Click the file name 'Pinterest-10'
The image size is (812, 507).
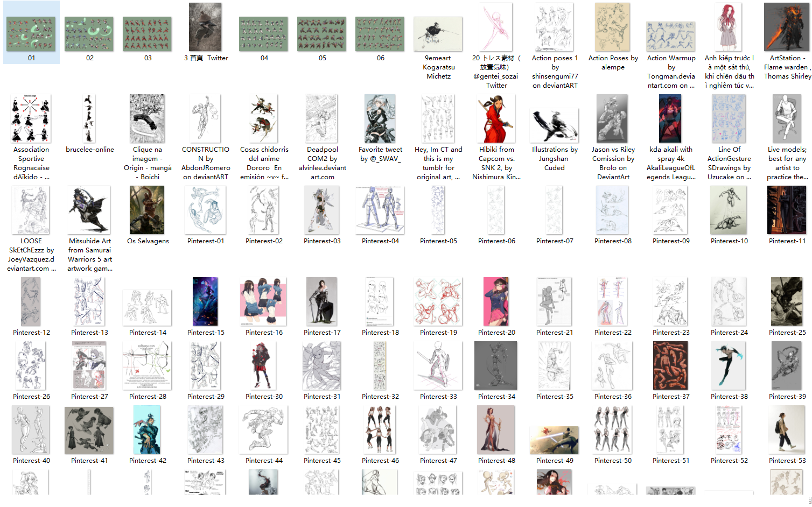[729, 241]
